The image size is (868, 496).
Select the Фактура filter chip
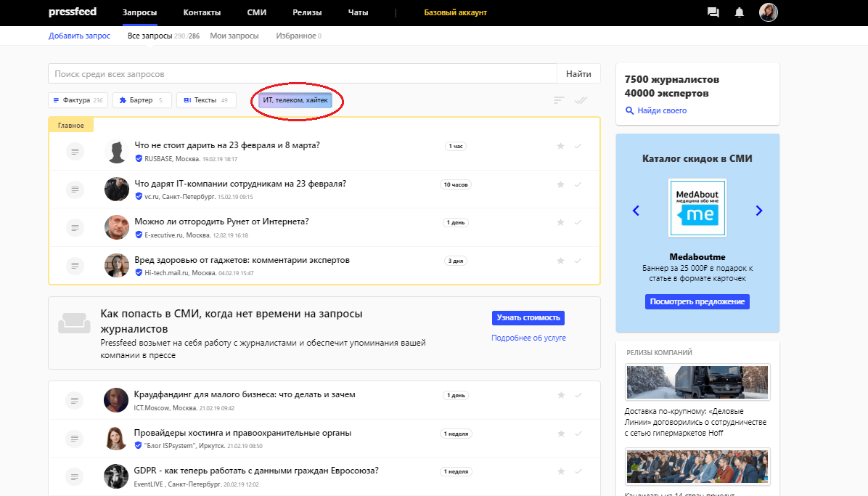click(77, 100)
